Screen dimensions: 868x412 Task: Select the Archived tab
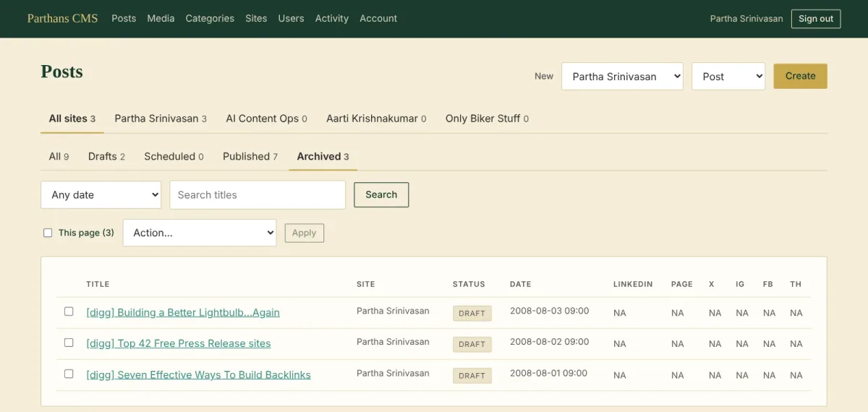coord(323,156)
